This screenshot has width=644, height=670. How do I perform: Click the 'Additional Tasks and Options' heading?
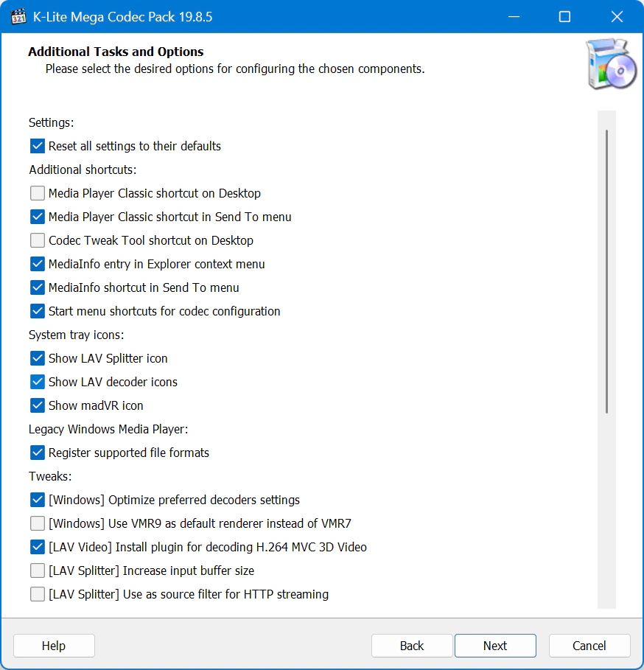116,52
